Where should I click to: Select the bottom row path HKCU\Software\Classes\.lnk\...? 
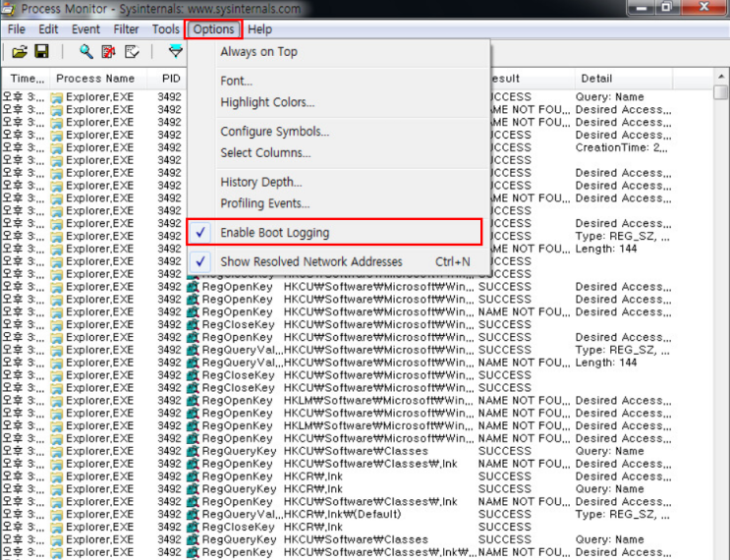coord(379,552)
